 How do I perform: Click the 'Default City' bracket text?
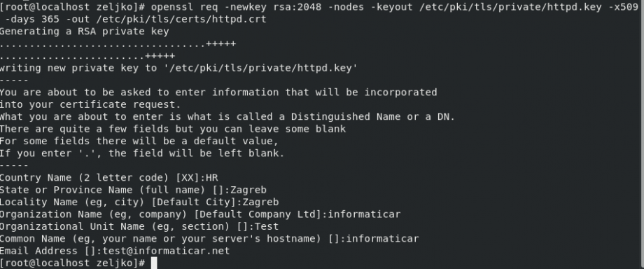pos(193,202)
